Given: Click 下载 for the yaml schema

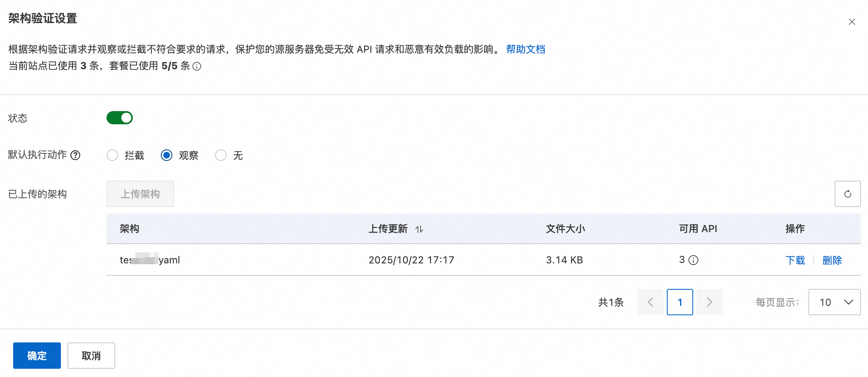Looking at the screenshot, I should [795, 260].
